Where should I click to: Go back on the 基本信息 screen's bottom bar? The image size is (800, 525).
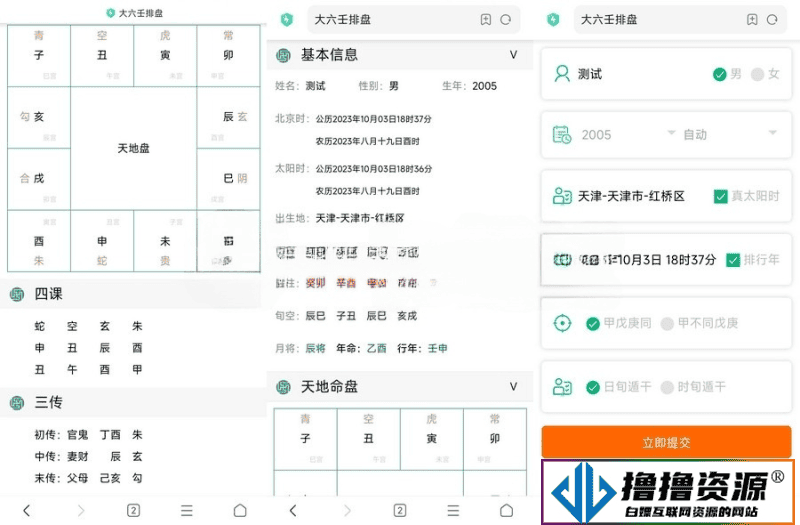(x=293, y=510)
